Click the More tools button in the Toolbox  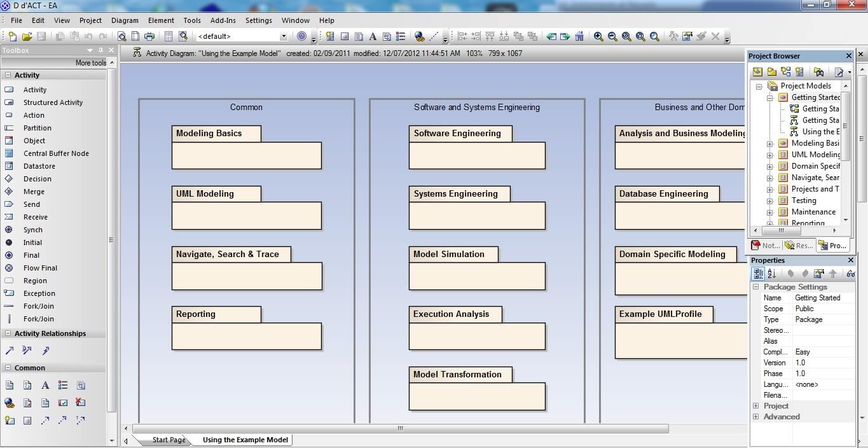(x=91, y=63)
